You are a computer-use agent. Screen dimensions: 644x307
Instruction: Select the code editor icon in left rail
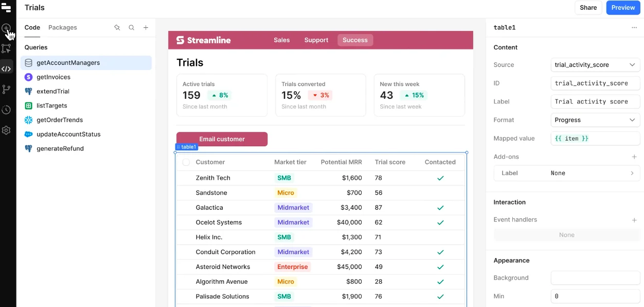tap(6, 69)
